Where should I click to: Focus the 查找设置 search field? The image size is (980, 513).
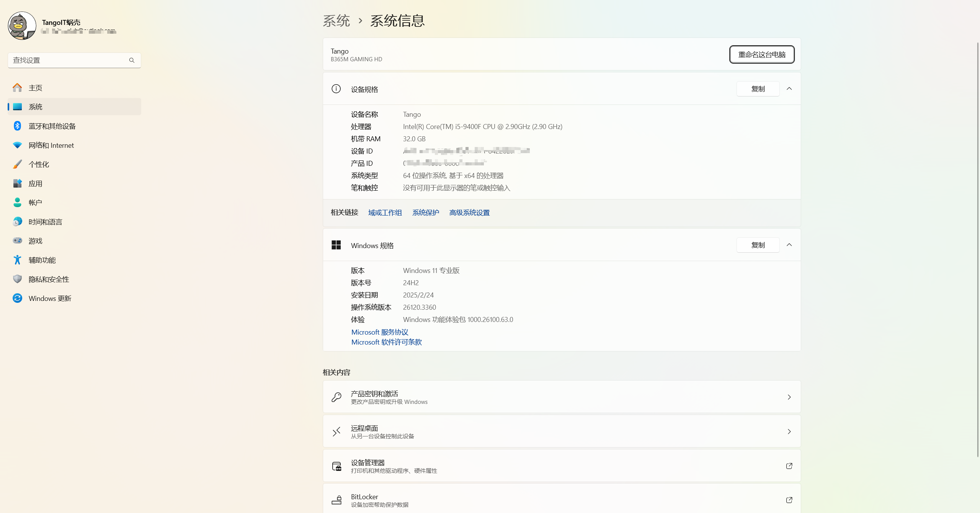[x=74, y=60]
